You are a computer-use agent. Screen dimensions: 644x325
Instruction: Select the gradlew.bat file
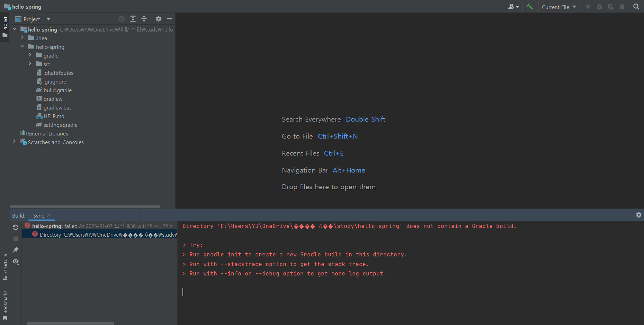[x=57, y=107]
